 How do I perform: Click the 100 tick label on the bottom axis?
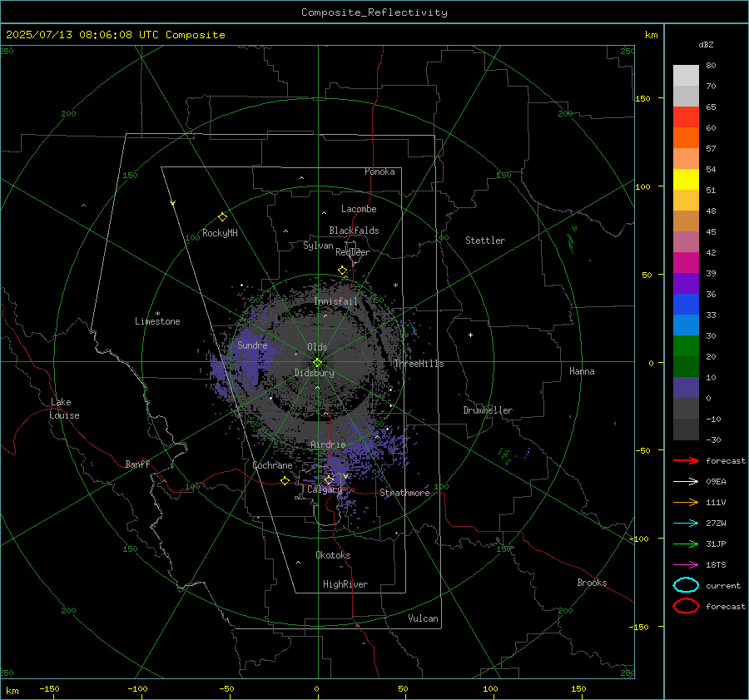[490, 688]
